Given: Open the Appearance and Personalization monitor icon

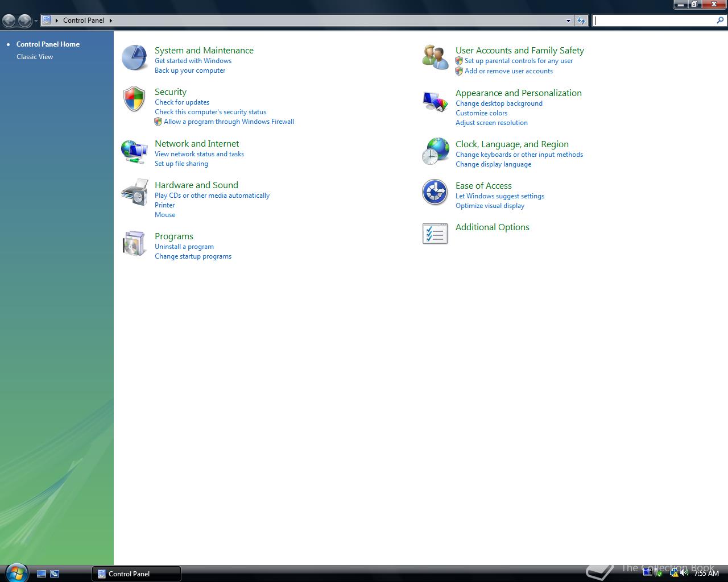Looking at the screenshot, I should pyautogui.click(x=436, y=101).
